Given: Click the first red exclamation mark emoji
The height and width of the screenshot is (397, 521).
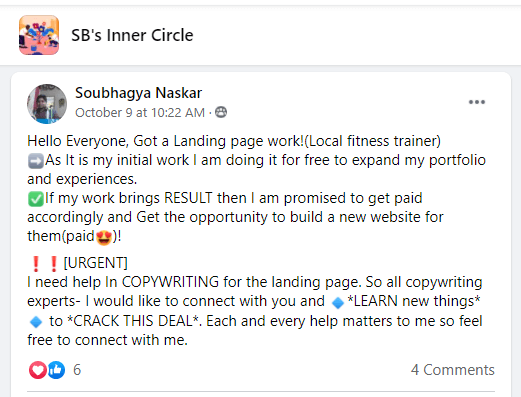Looking at the screenshot, I should click(36, 263).
